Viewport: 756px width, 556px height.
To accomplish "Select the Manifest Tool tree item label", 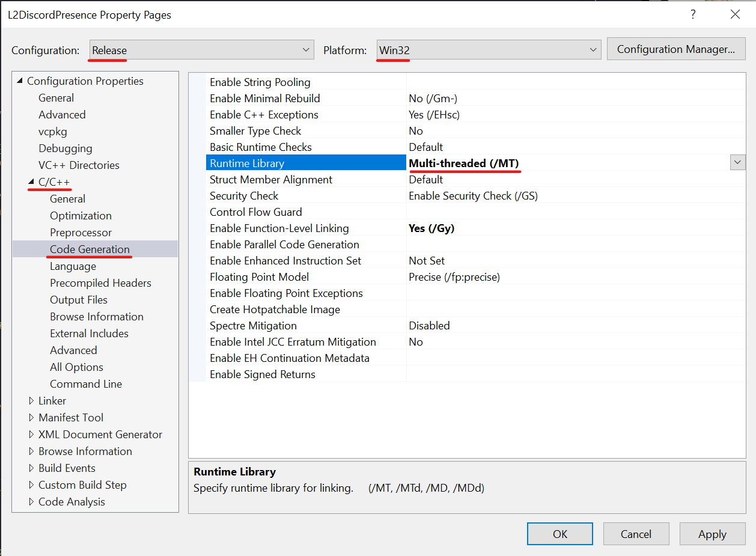I will [x=71, y=417].
